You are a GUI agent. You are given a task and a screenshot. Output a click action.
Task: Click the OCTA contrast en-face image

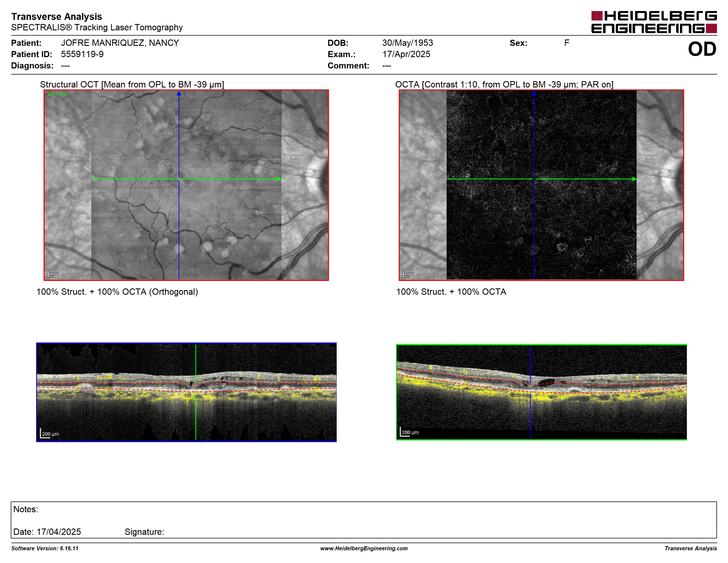point(541,185)
